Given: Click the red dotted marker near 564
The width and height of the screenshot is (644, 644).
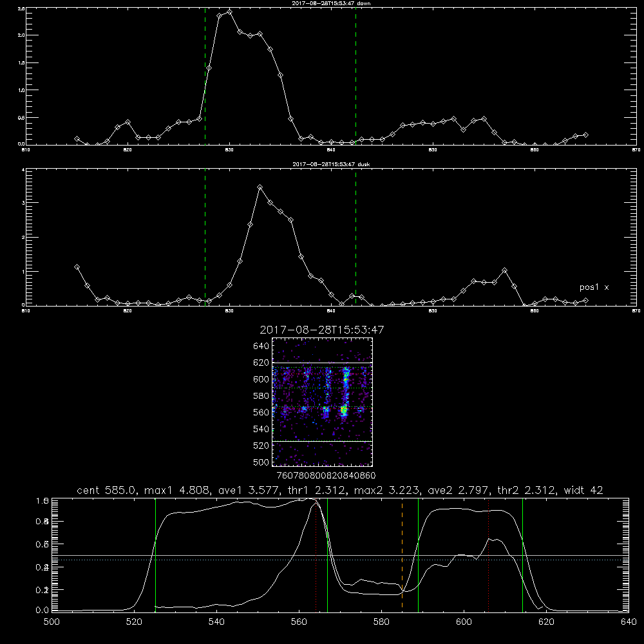Looking at the screenshot, I should [316, 555].
